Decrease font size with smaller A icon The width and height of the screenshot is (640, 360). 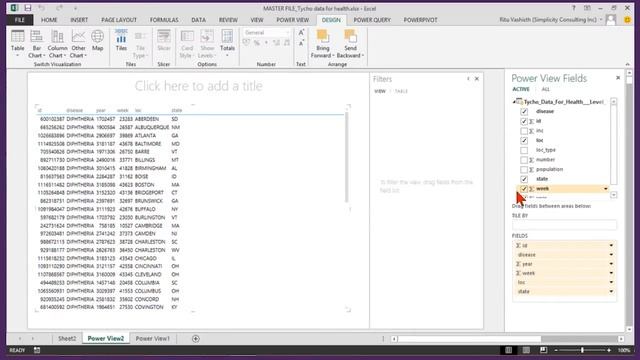[301, 43]
